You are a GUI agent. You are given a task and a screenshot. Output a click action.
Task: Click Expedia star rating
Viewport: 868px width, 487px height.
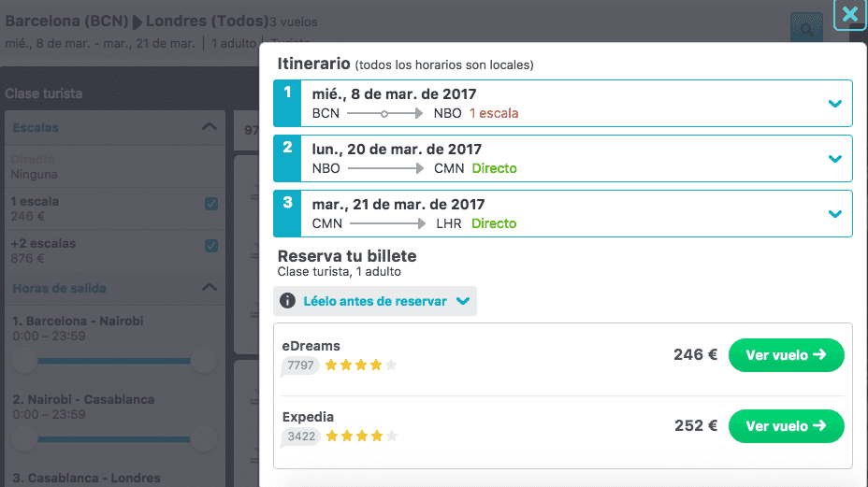click(361, 437)
